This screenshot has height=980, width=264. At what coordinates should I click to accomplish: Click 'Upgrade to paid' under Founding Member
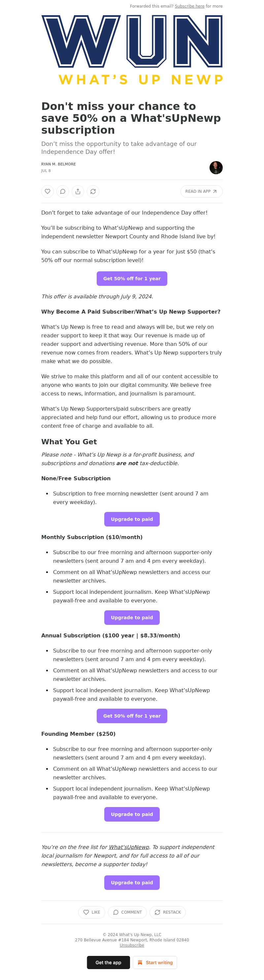(x=132, y=814)
